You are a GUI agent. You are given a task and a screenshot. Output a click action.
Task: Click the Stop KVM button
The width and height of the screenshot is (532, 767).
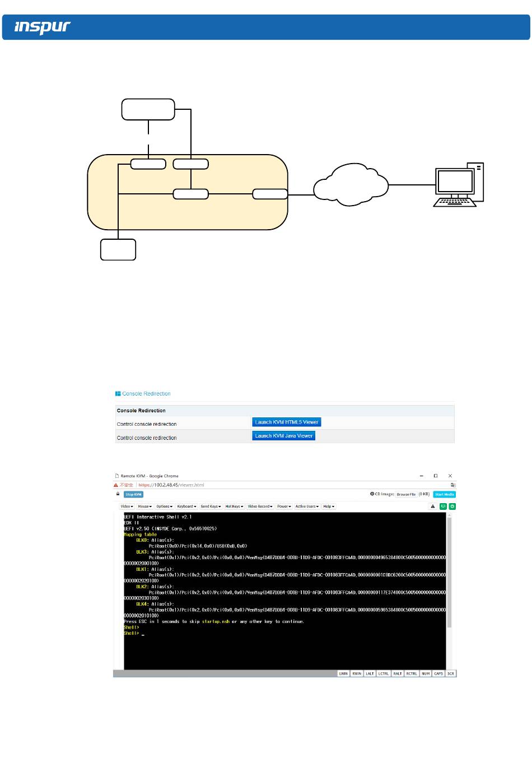coord(134,495)
